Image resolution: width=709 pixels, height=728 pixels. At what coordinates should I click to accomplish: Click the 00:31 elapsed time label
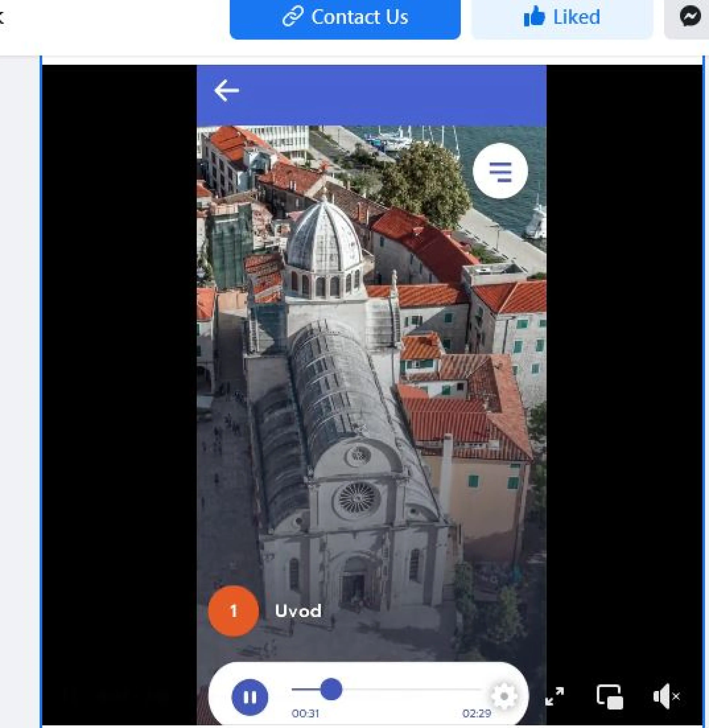point(305,713)
